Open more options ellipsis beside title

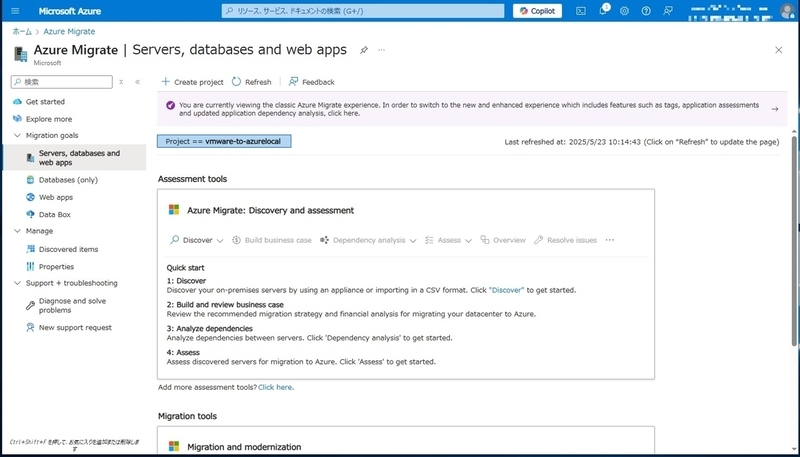click(381, 50)
